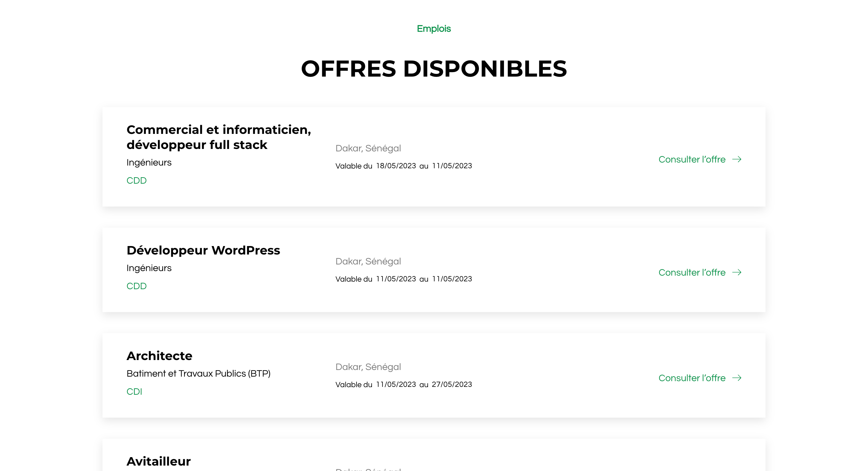Click arrow icon in Développeur WordPress card

click(737, 272)
